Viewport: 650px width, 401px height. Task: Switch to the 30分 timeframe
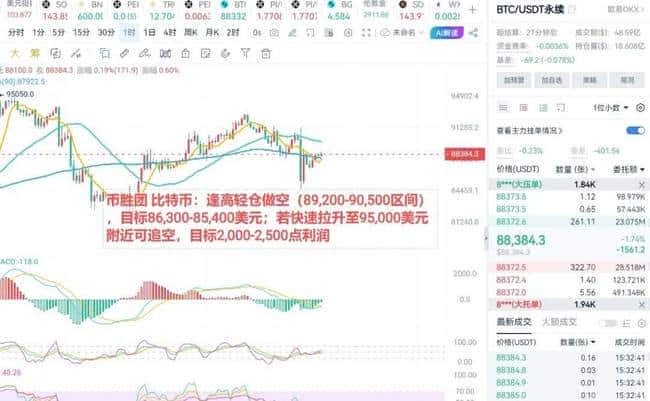[106, 32]
